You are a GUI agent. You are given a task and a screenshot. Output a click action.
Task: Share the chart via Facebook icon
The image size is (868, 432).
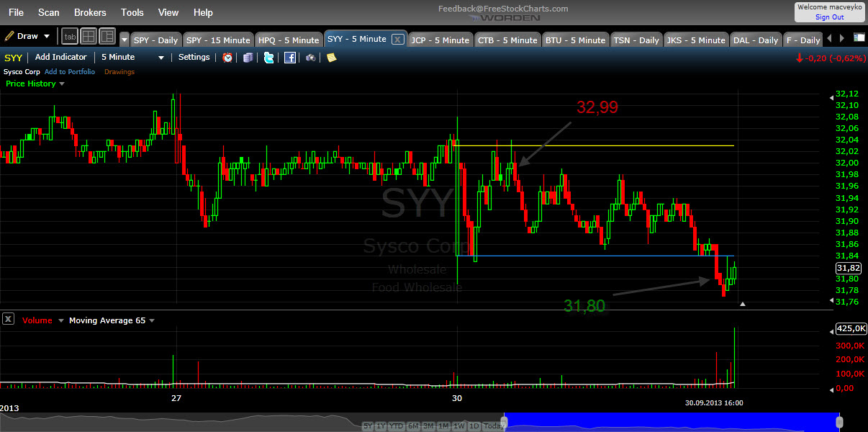(290, 58)
